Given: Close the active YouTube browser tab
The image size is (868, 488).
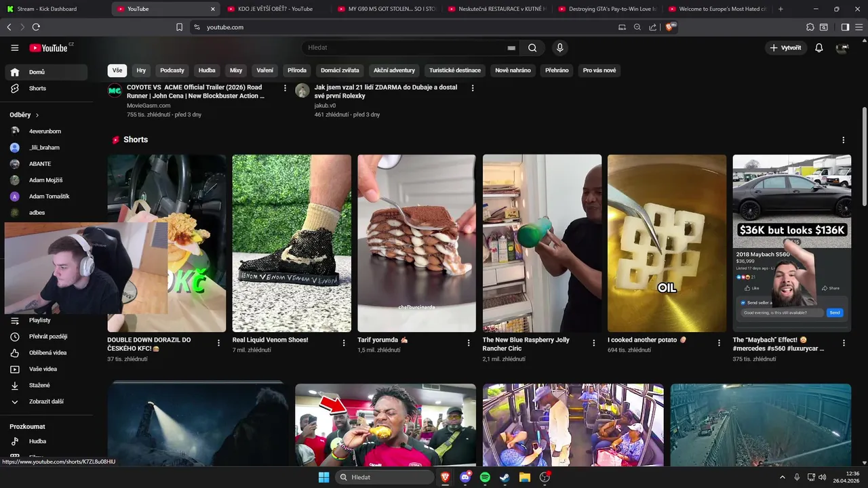Looking at the screenshot, I should coord(213,9).
